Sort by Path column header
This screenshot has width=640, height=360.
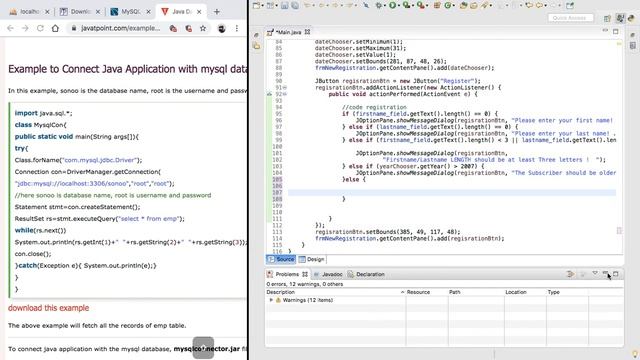(476, 292)
